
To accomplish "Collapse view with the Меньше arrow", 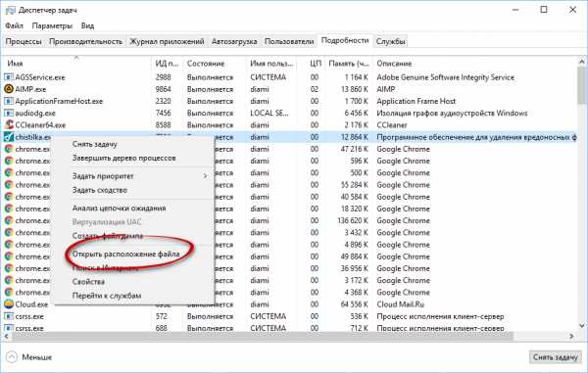I will tap(12, 357).
